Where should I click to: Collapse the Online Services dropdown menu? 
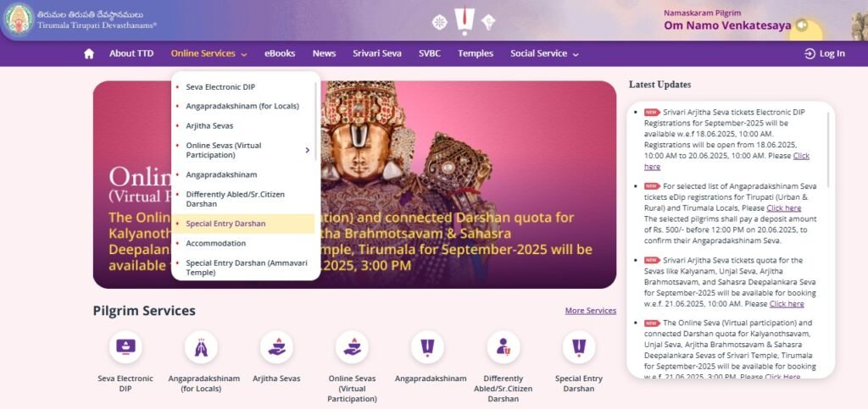(x=209, y=53)
